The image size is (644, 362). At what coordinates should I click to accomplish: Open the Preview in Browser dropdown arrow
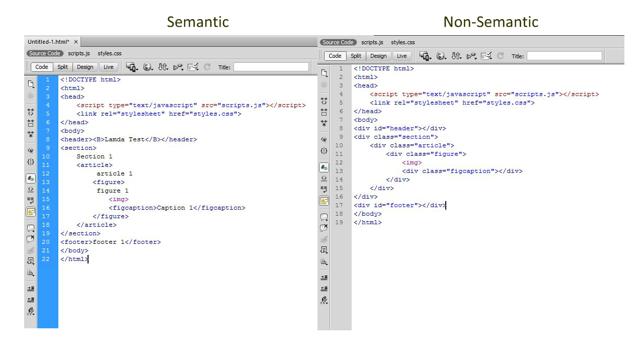click(152, 68)
